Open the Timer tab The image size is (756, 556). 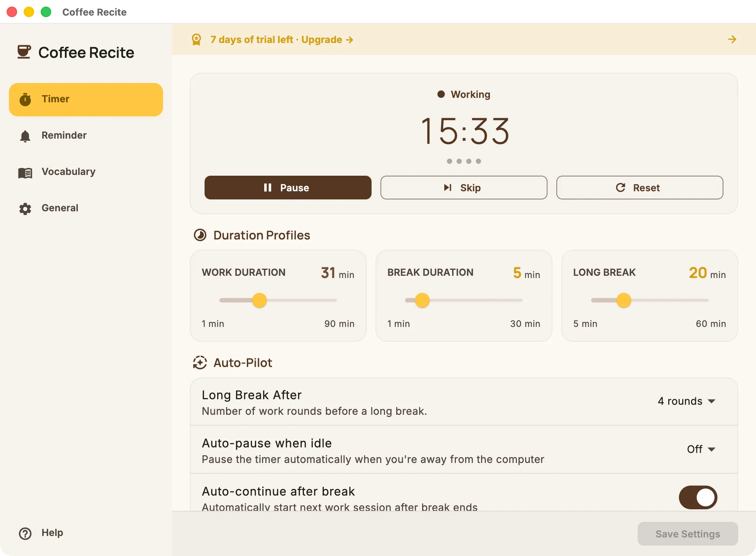pyautogui.click(x=86, y=99)
